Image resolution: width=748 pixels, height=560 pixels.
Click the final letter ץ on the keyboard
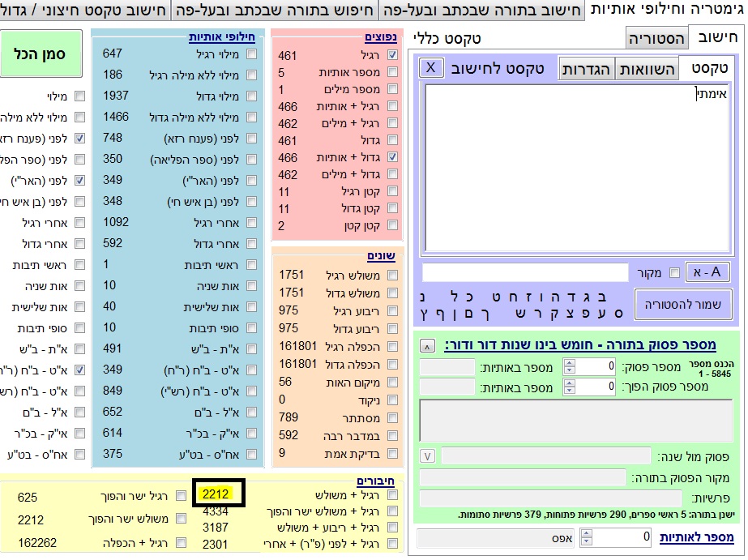[x=424, y=312]
